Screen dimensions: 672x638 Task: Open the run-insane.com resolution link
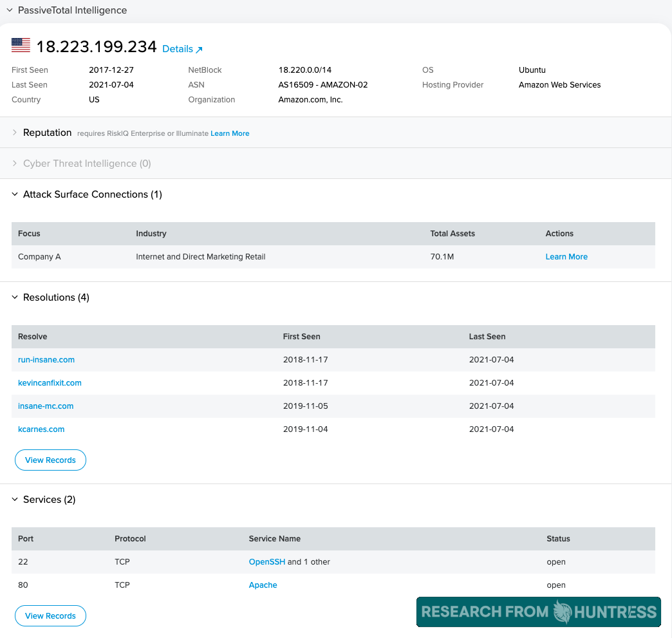(x=46, y=359)
